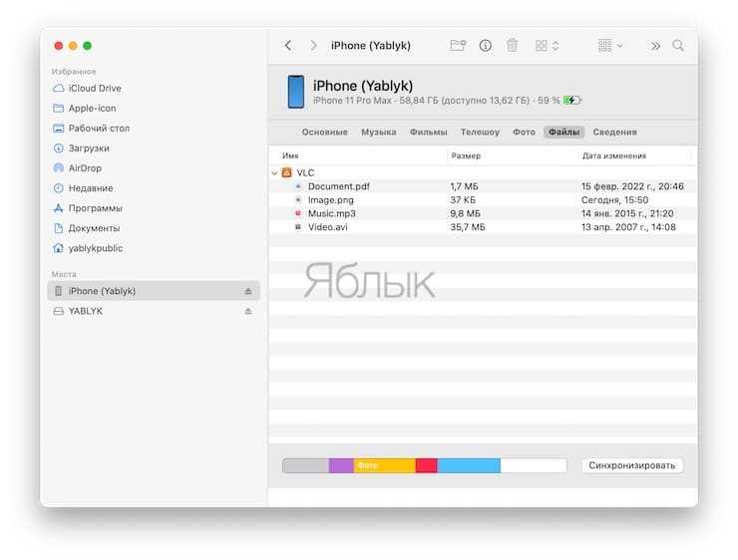This screenshot has height=560, width=738.
Task: Click the green full-screen button
Action: [x=87, y=46]
